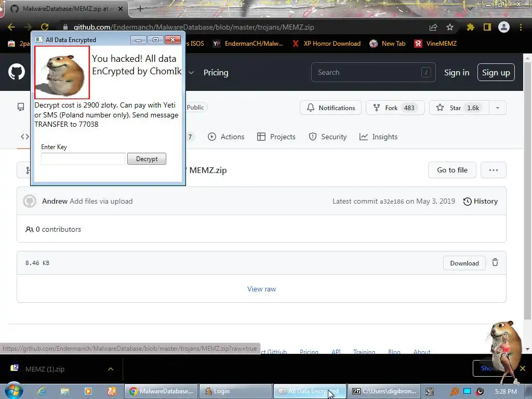Open the Chrome profile avatar
Viewport: 532px width, 399px height.
504,27
